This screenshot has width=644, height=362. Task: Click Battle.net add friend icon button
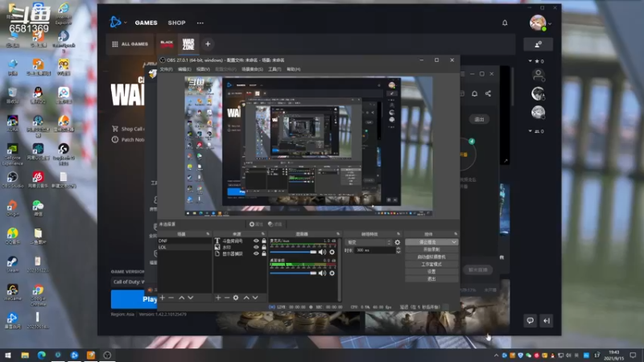[538, 44]
